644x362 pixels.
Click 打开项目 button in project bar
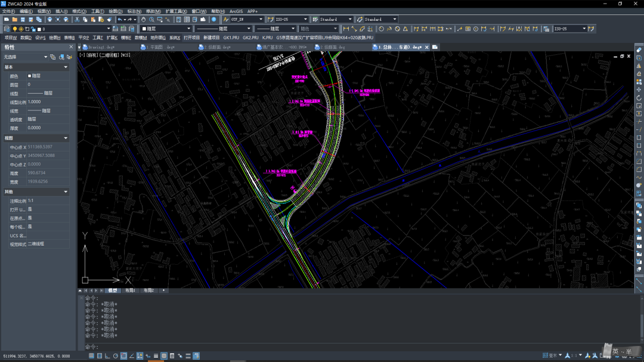pos(191,38)
